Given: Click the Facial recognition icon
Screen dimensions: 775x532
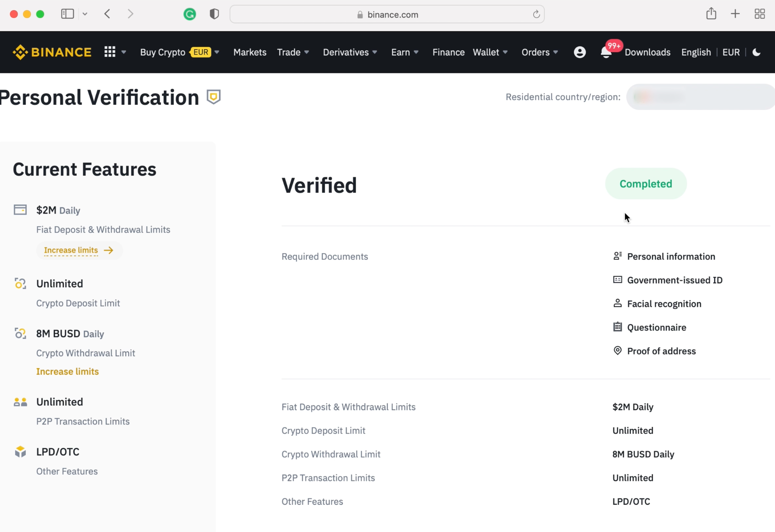Looking at the screenshot, I should coord(617,303).
